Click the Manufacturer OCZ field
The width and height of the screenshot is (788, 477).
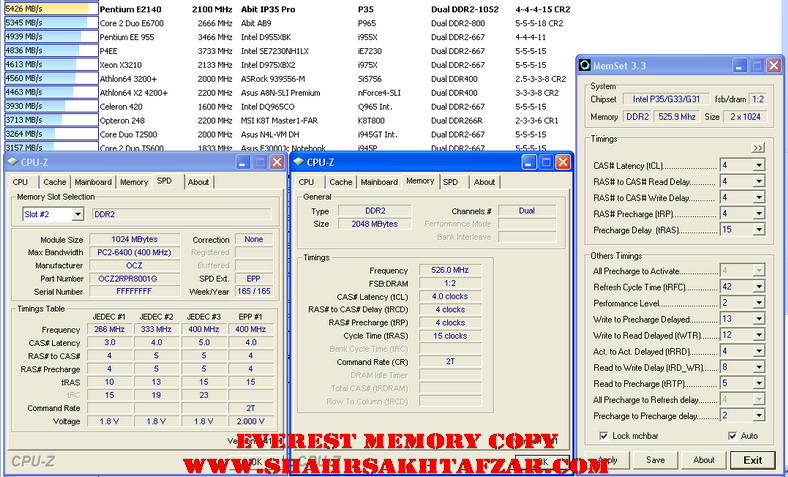click(x=134, y=265)
